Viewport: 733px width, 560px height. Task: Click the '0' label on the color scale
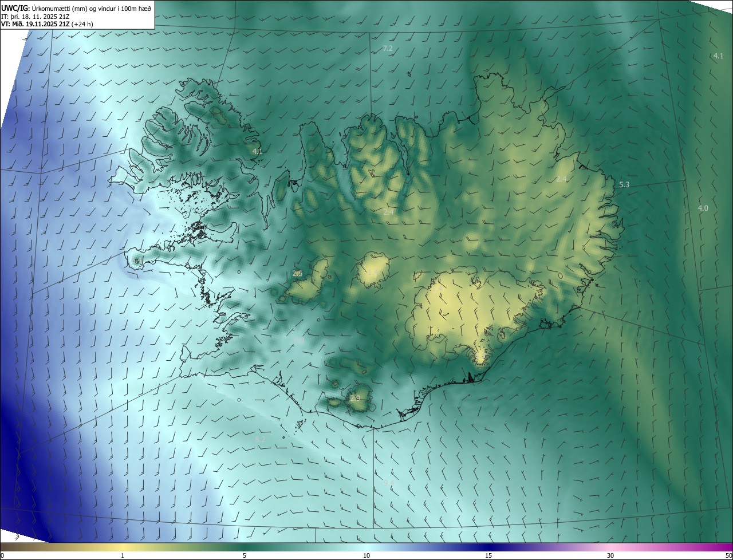pyautogui.click(x=2, y=555)
